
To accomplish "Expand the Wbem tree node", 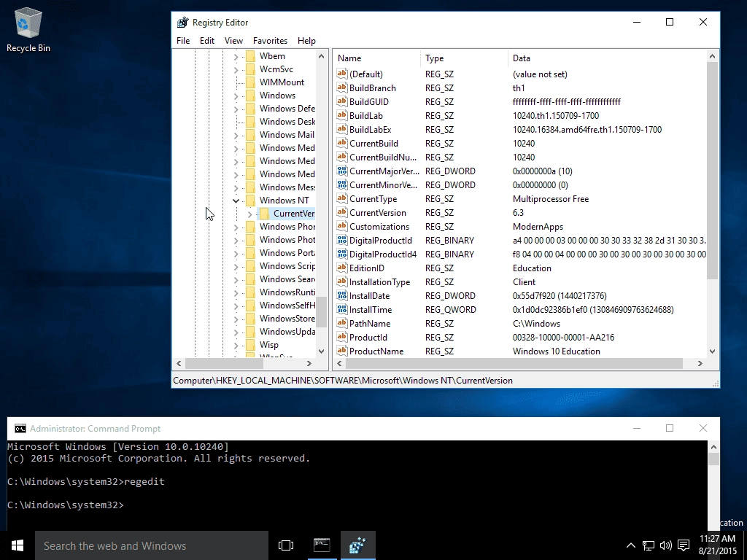I will pos(236,57).
